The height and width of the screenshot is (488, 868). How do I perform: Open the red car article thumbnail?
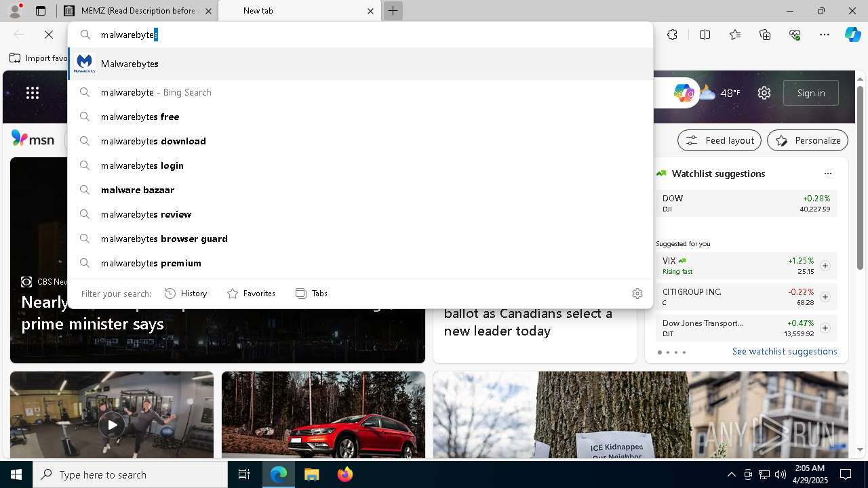323,415
